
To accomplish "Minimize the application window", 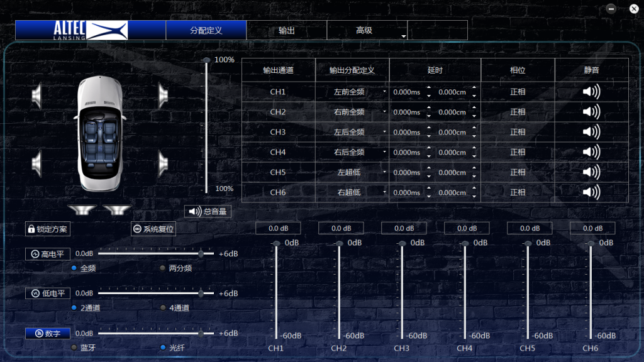I will click(x=611, y=9).
